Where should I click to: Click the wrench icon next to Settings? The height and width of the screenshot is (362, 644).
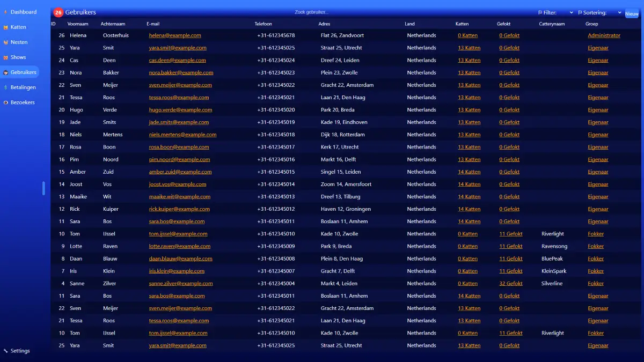tap(5, 351)
